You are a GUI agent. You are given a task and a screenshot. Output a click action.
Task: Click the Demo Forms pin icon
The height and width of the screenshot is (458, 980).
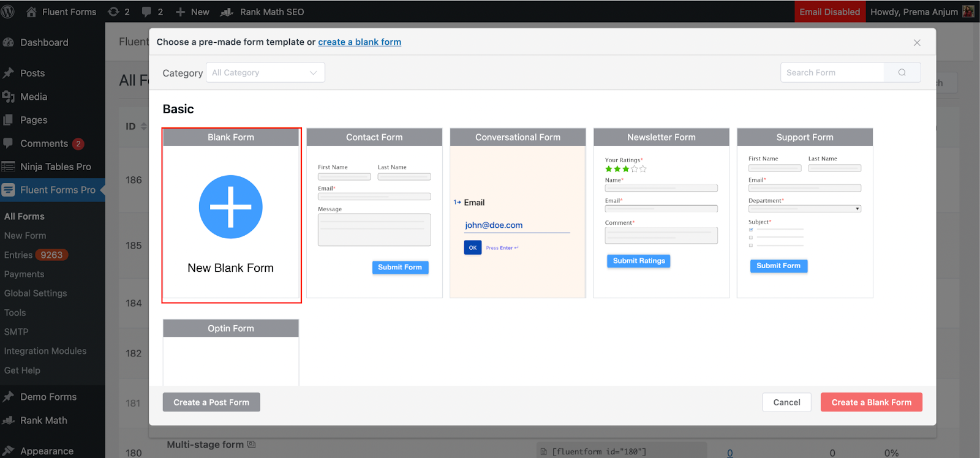coord(9,397)
